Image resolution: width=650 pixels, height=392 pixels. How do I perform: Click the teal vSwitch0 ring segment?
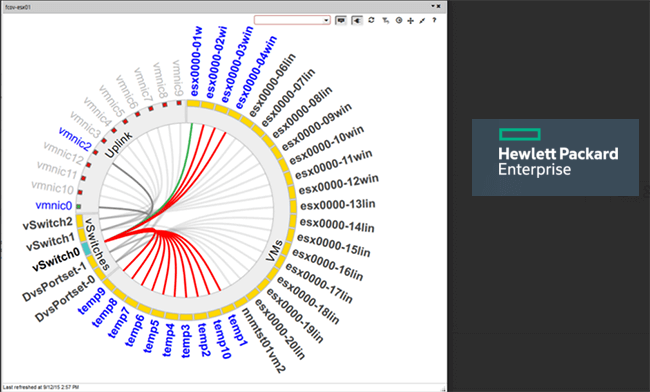click(86, 249)
